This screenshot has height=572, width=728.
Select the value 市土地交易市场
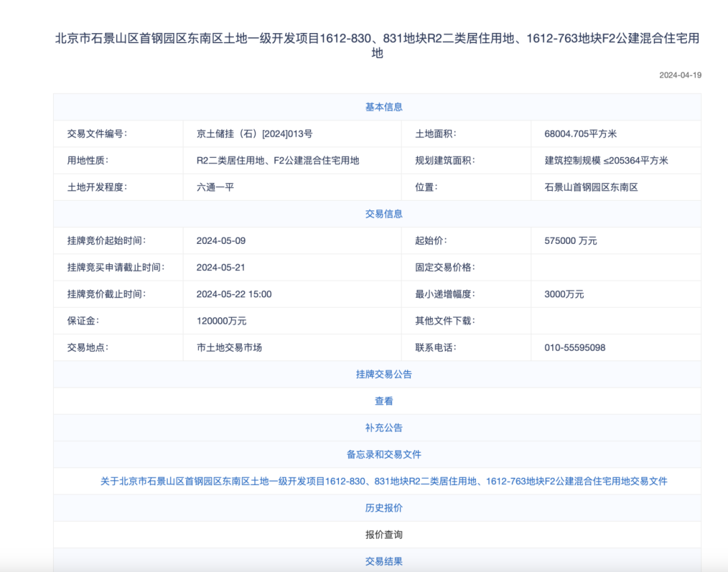point(229,348)
